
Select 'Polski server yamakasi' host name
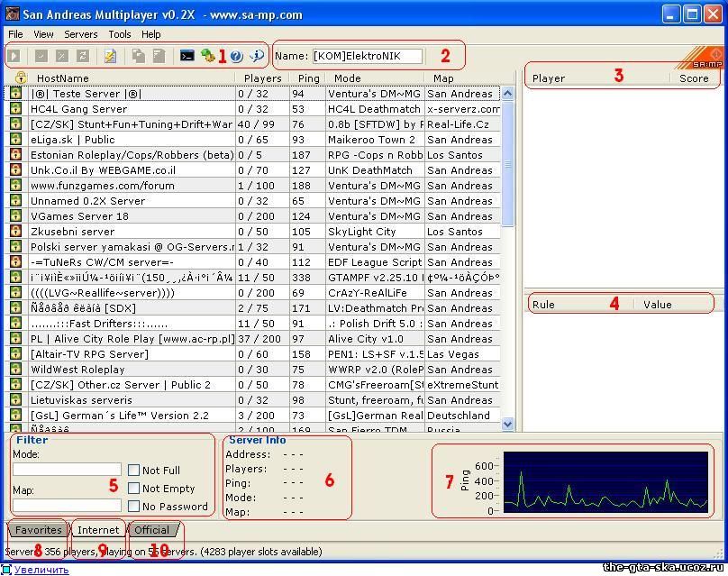(x=132, y=247)
